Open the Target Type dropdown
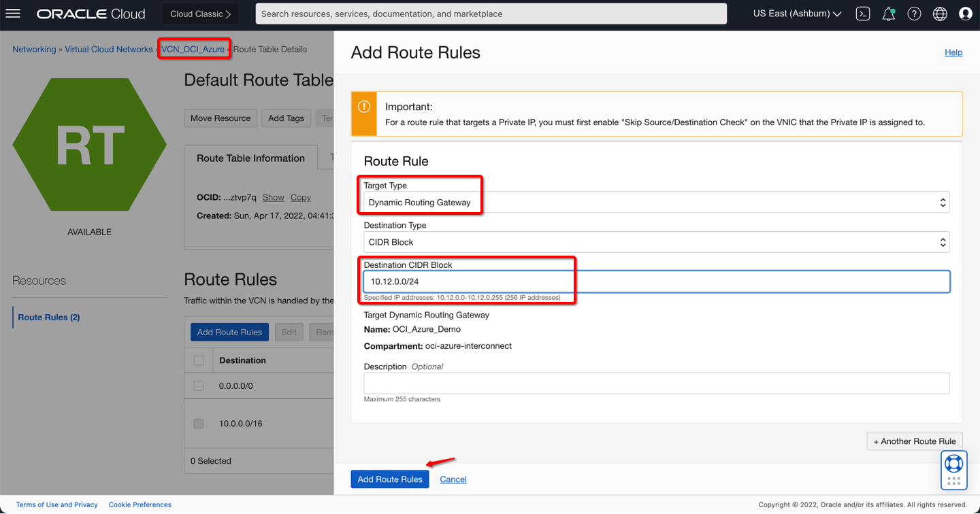 coord(656,203)
